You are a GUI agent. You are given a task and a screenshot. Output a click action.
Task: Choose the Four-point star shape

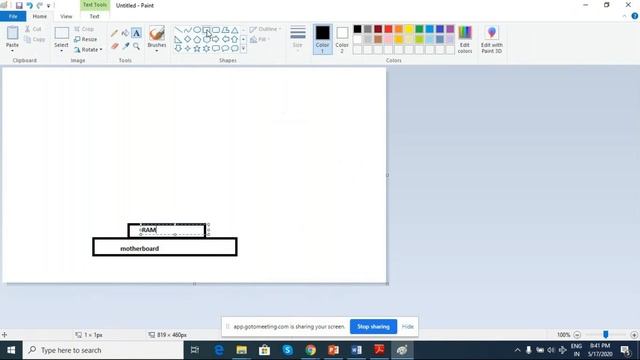[x=188, y=49]
